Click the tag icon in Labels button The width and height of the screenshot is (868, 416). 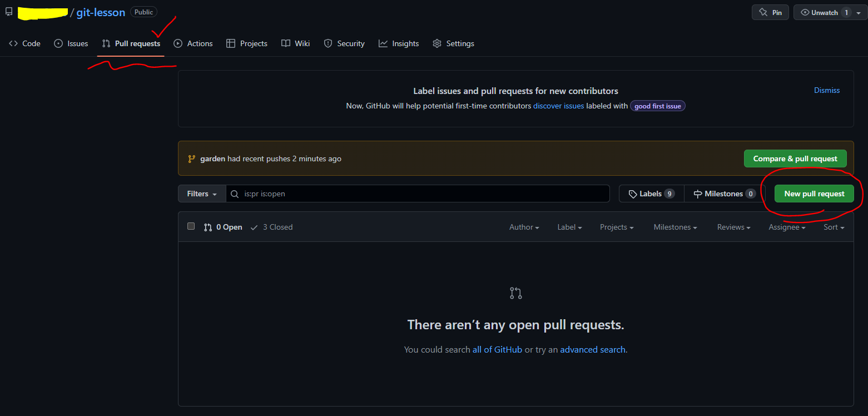[633, 194]
